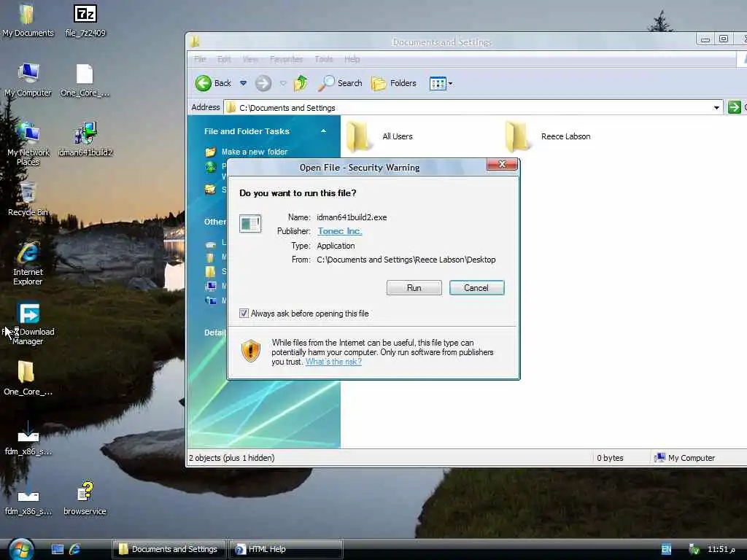Viewport: 747px width, 560px height.
Task: Open My Documents desktop icon
Action: tap(28, 20)
